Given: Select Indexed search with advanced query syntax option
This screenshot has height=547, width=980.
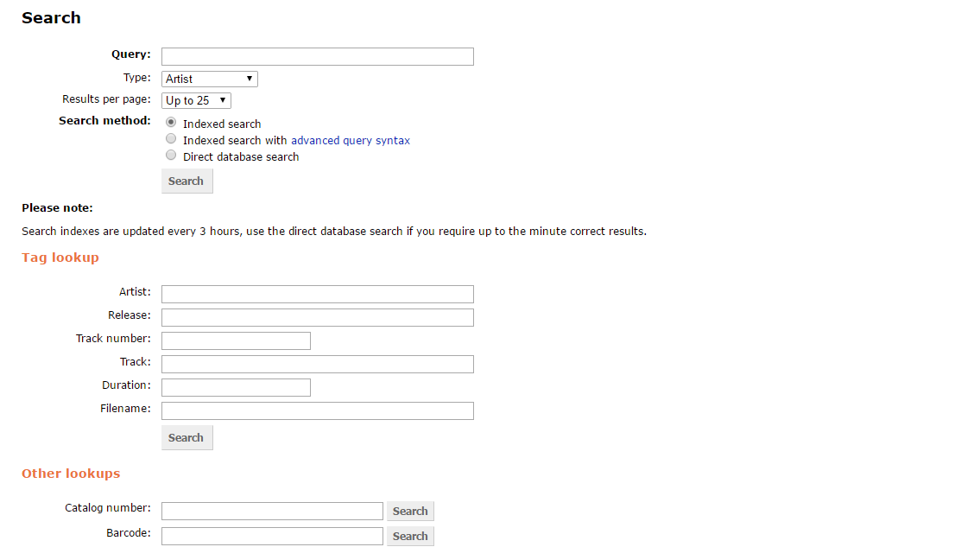Looking at the screenshot, I should (x=171, y=139).
